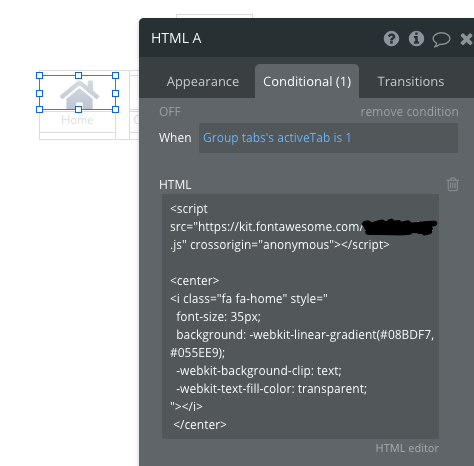Edit the Group tabs's activeTab is 1 expression

(x=328, y=138)
